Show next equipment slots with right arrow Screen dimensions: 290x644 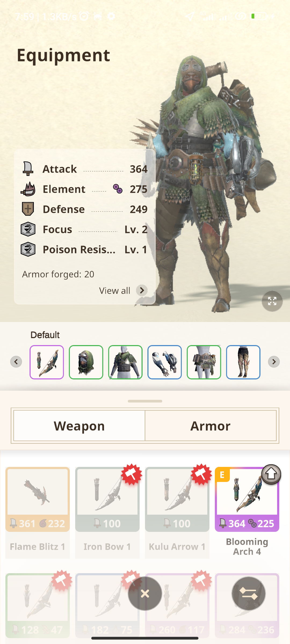tap(274, 362)
